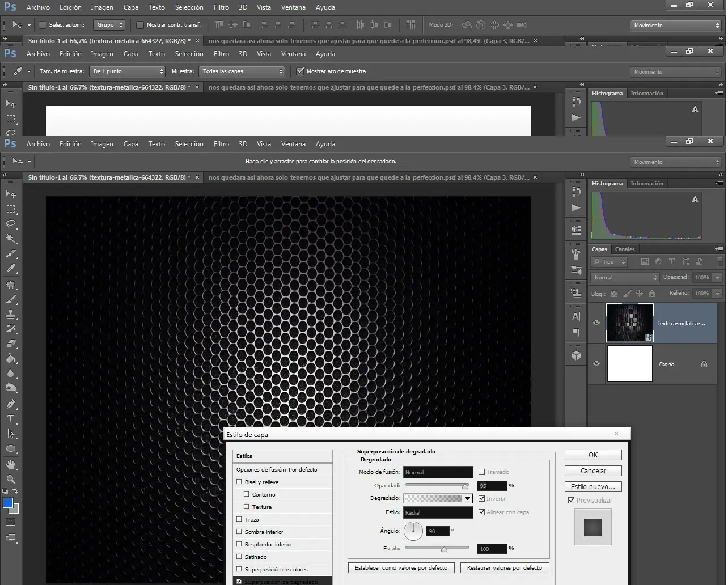Uncheck Mostrar aro de muestra
Viewport: 728px width, 585px height.
300,71
